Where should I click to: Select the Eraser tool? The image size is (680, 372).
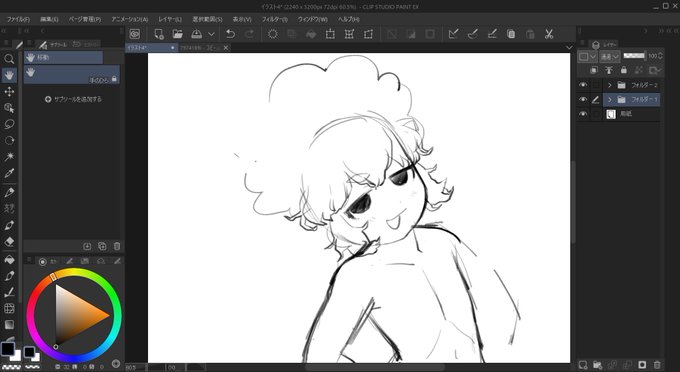[x=9, y=241]
